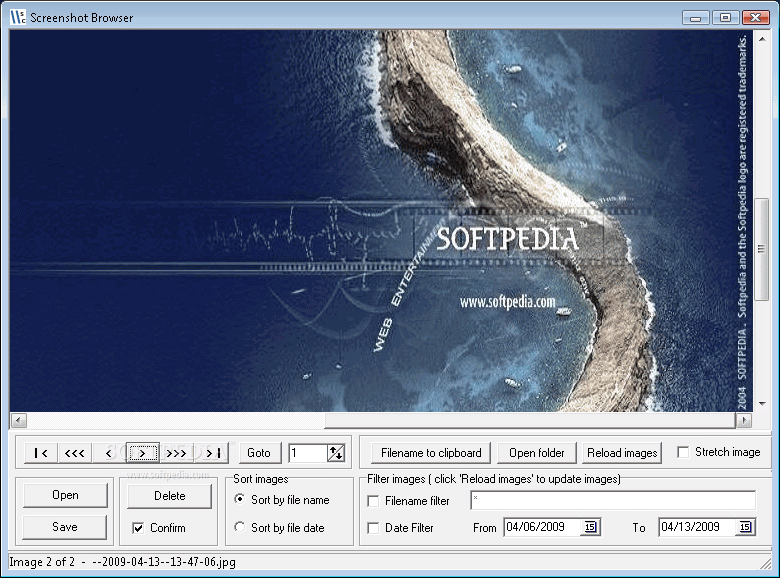The image size is (780, 578).
Task: Select Sort by file date option
Action: point(240,527)
